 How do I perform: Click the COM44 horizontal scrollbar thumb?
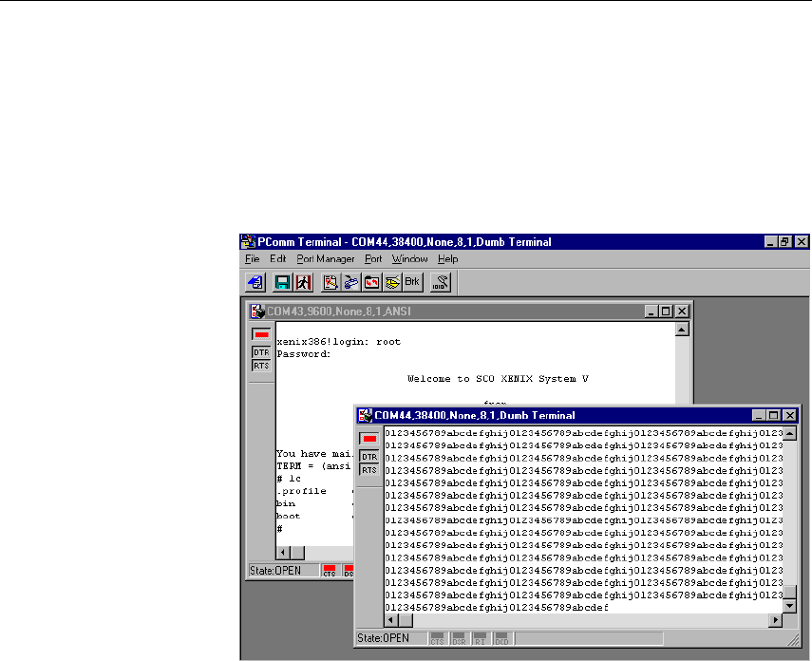coord(406,620)
